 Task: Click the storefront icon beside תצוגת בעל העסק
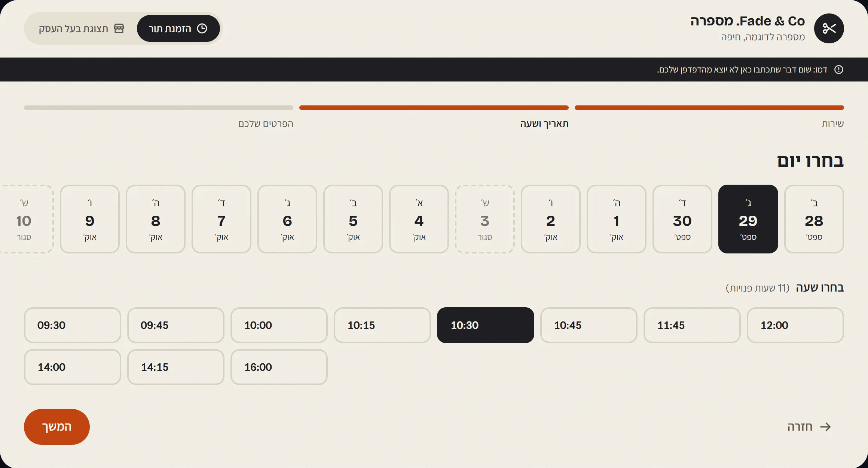[119, 28]
